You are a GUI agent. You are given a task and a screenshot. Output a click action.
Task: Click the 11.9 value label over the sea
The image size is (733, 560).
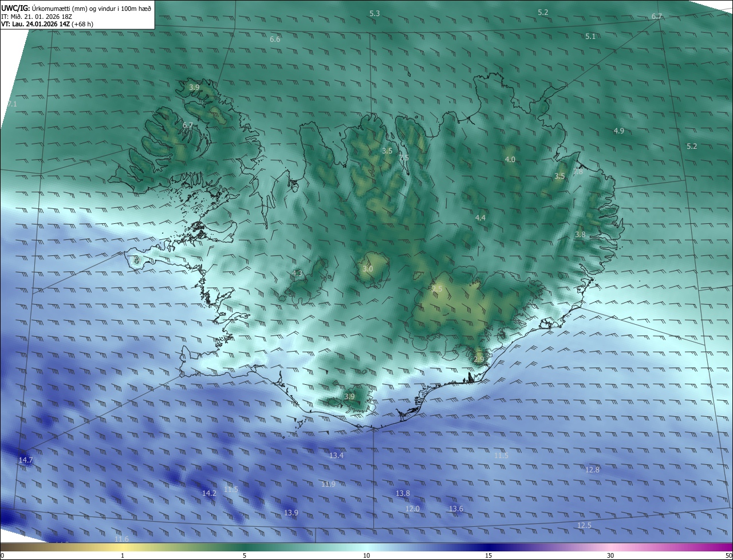click(328, 484)
